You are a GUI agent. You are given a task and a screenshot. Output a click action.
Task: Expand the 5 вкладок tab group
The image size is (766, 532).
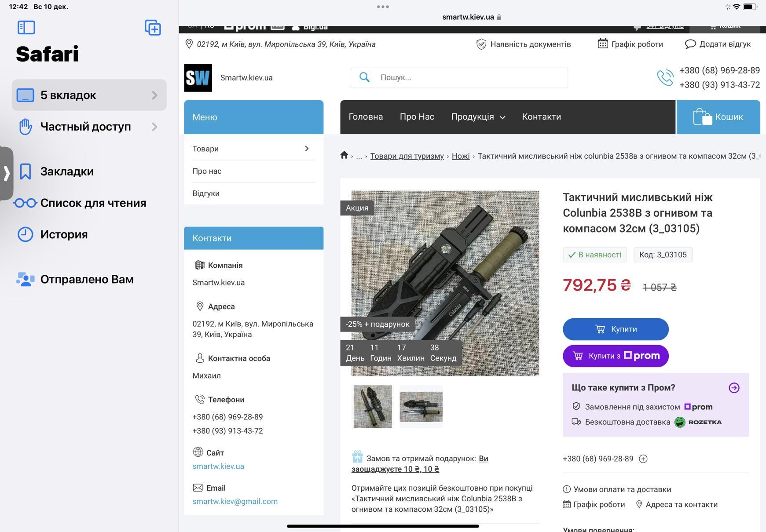pyautogui.click(x=89, y=95)
